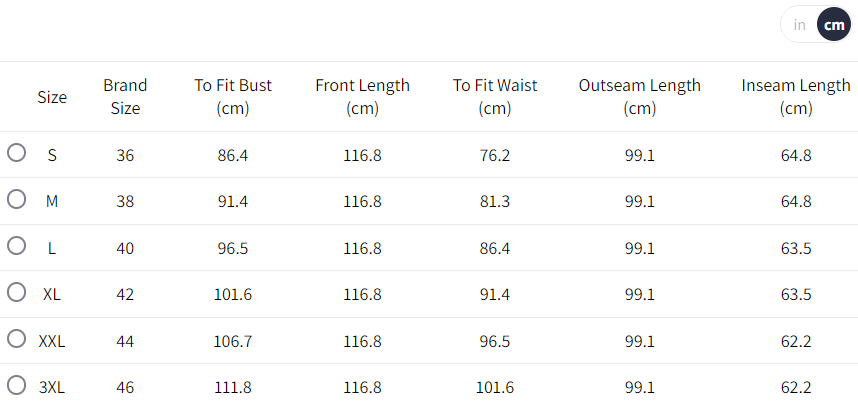The width and height of the screenshot is (858, 405).
Task: Switch units to cm
Action: [833, 25]
